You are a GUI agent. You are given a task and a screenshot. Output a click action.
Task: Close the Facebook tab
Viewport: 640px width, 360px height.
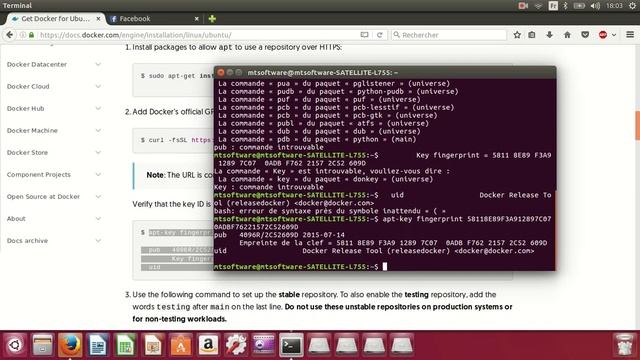point(196,19)
